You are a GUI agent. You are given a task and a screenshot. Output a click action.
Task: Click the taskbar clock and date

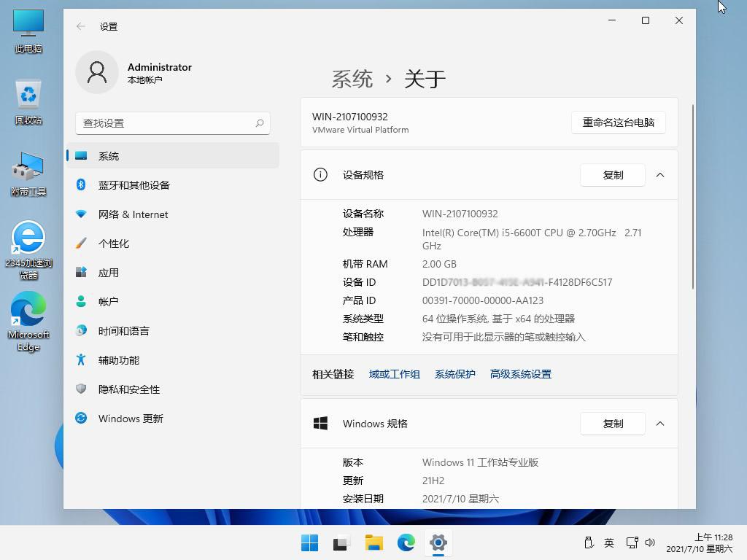pos(700,542)
